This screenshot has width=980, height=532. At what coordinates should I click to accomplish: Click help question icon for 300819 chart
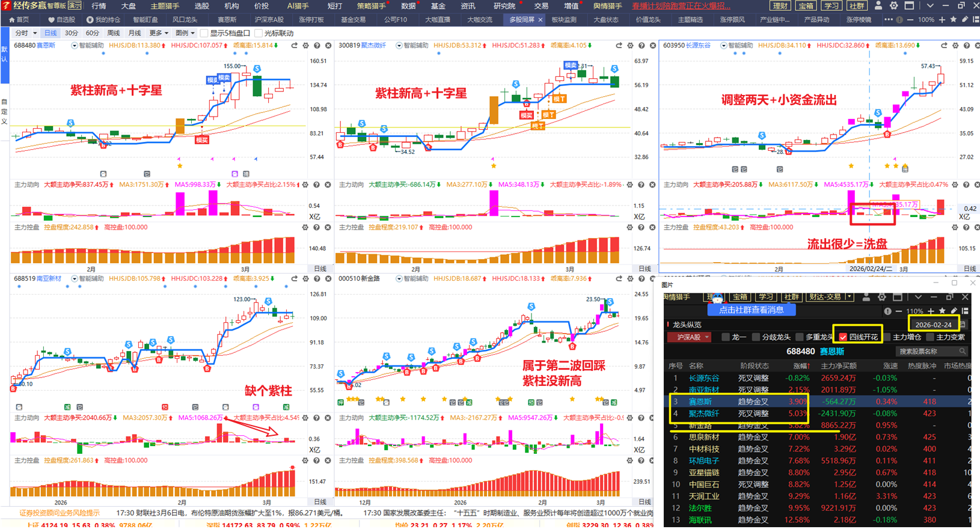(642, 46)
